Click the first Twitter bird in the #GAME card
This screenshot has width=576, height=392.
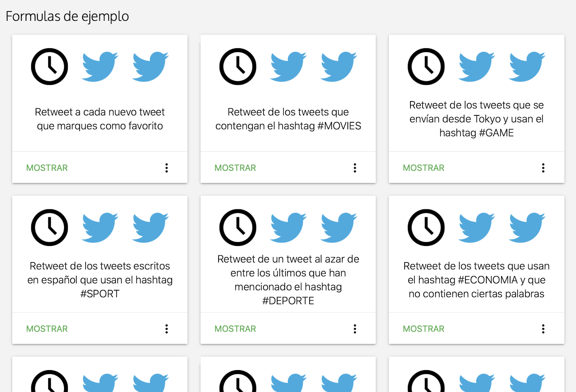[477, 67]
